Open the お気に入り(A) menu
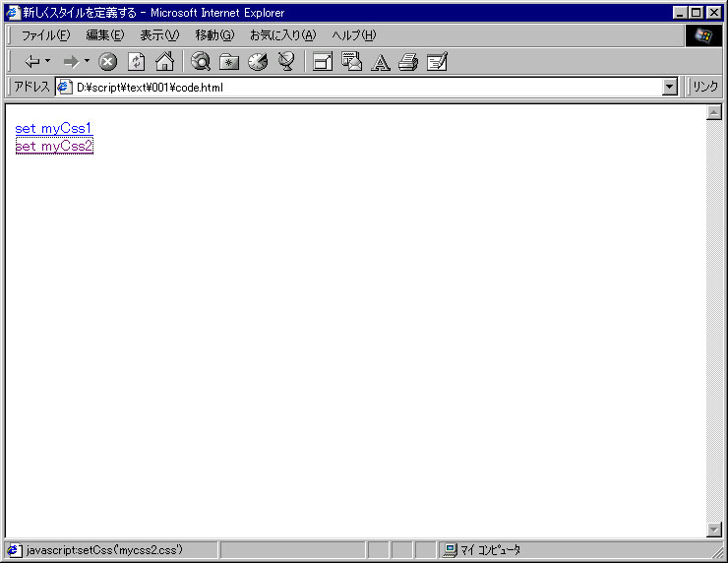Image resolution: width=728 pixels, height=563 pixels. tap(282, 35)
